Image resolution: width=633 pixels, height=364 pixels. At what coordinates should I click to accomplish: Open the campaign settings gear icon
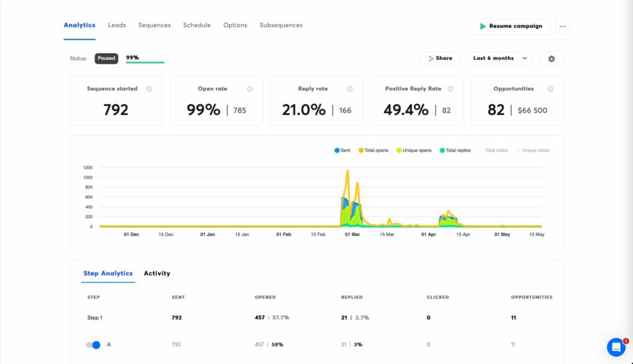click(x=551, y=58)
